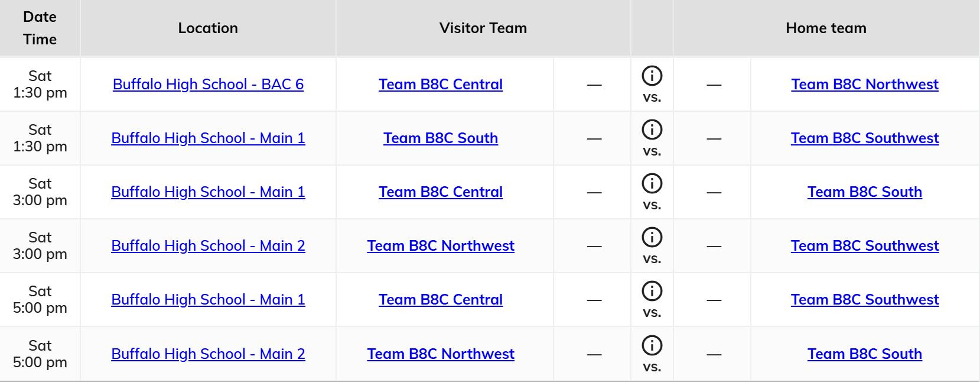Open Main 1 location for Sat 1:30 pm
This screenshot has width=980, height=382.
click(208, 138)
